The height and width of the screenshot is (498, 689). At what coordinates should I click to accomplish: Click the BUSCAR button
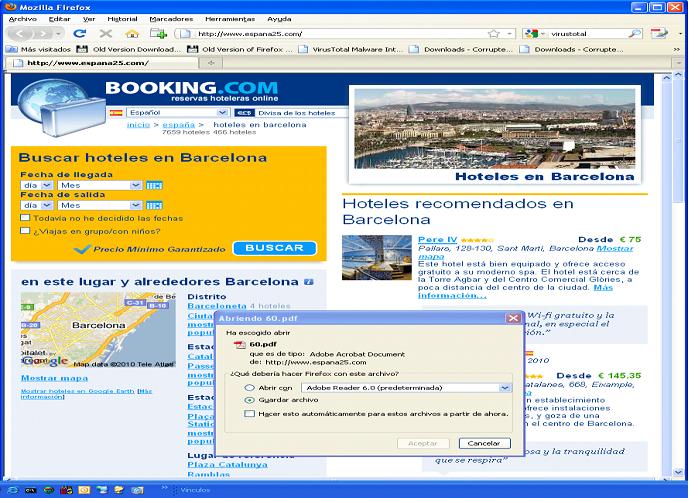point(275,248)
